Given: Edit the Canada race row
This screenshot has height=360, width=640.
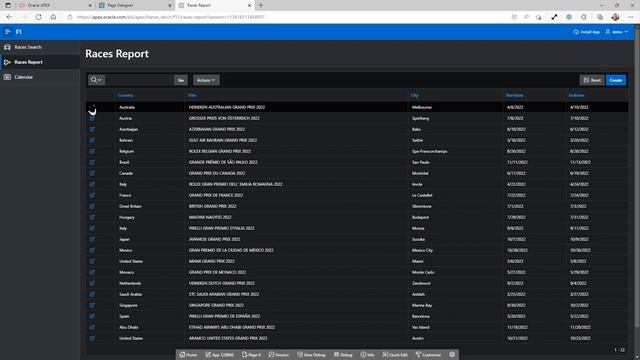Looking at the screenshot, I should (92, 173).
